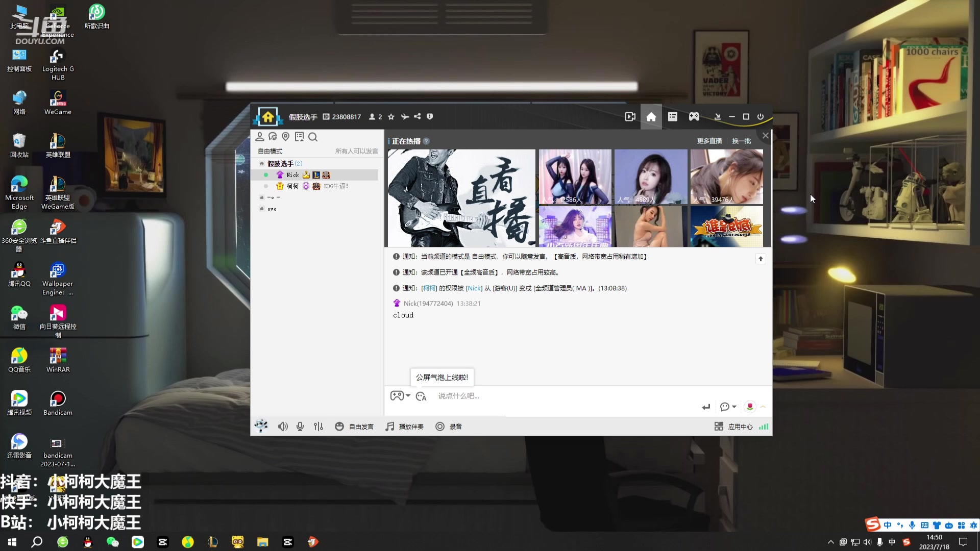Start 录音 recording button
980x551 pixels.
coord(449,427)
